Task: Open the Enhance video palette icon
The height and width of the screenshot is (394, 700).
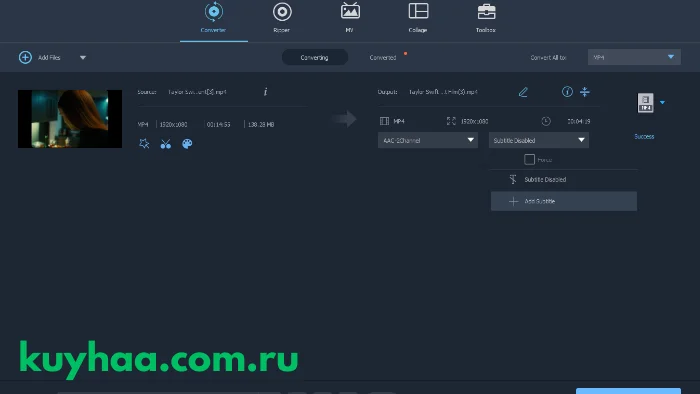Action: pyautogui.click(x=187, y=144)
